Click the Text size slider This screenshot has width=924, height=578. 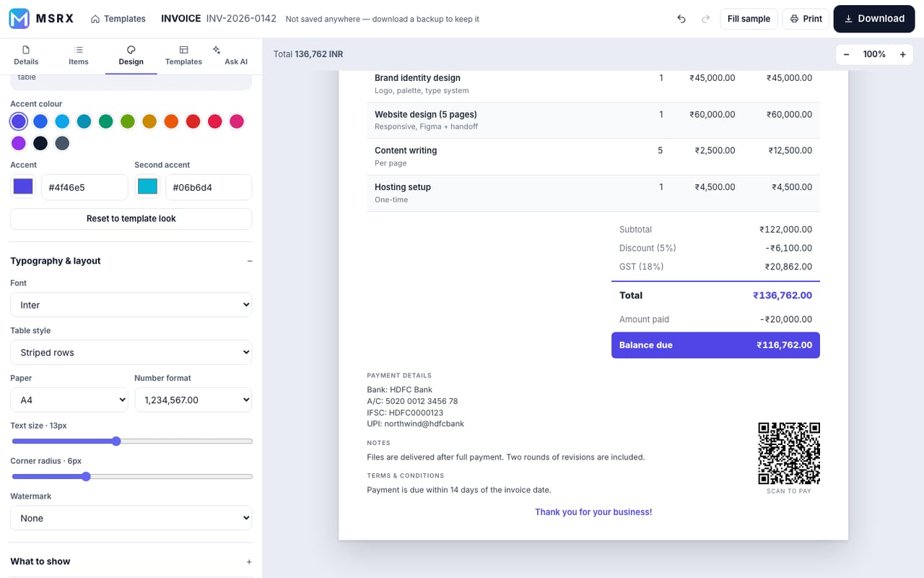tap(131, 441)
